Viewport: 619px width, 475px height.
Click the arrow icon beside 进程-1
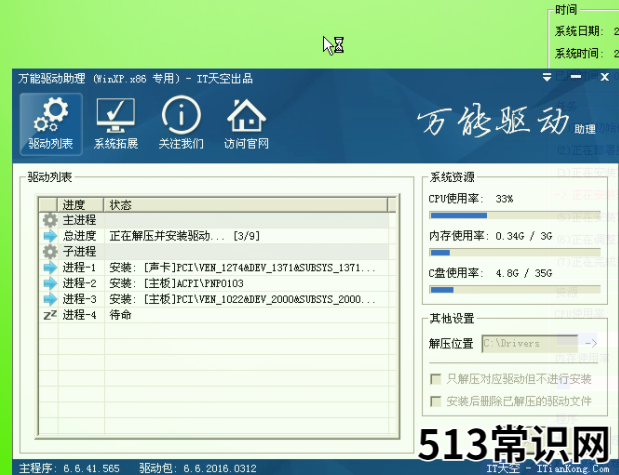(x=50, y=267)
